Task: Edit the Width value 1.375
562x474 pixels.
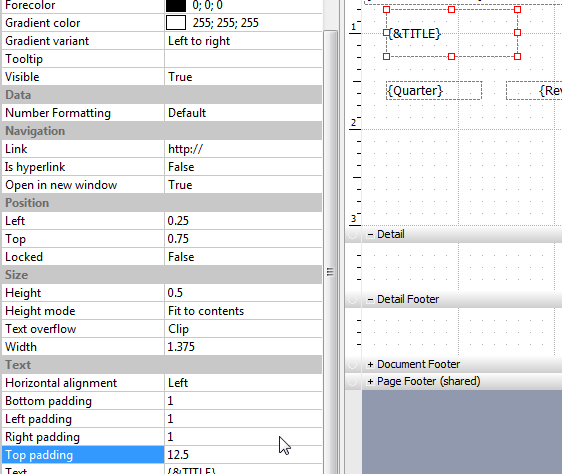Action: point(243,347)
